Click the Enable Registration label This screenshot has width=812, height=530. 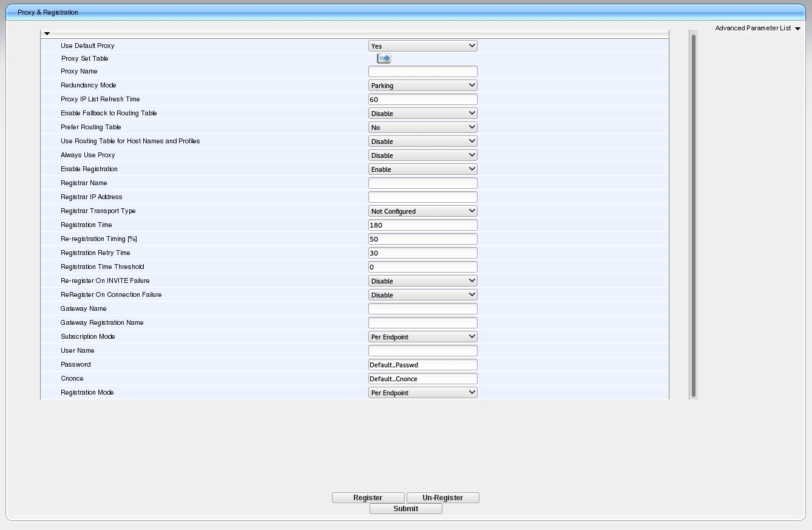[89, 169]
